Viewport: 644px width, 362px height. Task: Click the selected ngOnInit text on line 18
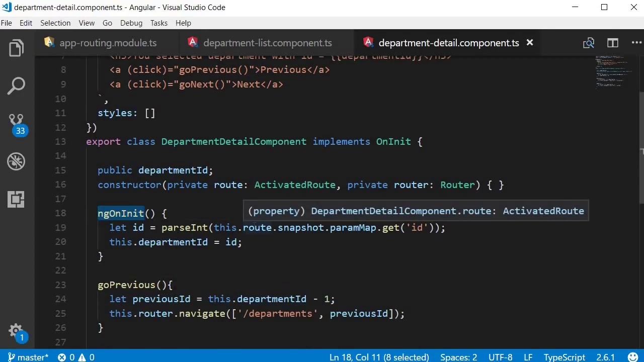tap(121, 213)
